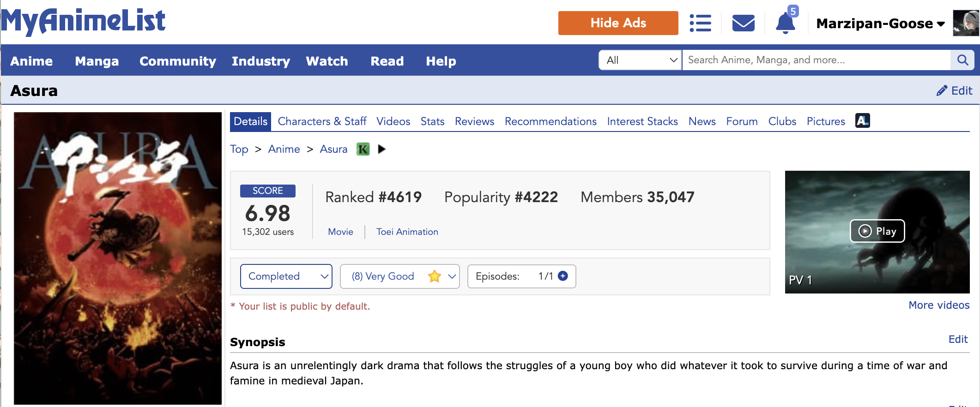Click the green K icon beside Asura breadcrumb

pos(363,149)
